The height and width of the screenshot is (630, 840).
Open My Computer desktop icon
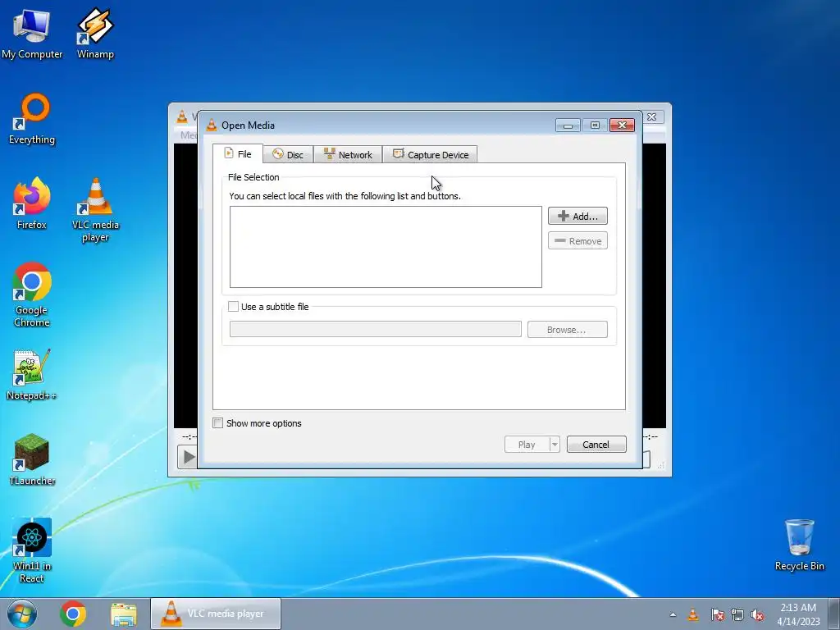point(32,33)
